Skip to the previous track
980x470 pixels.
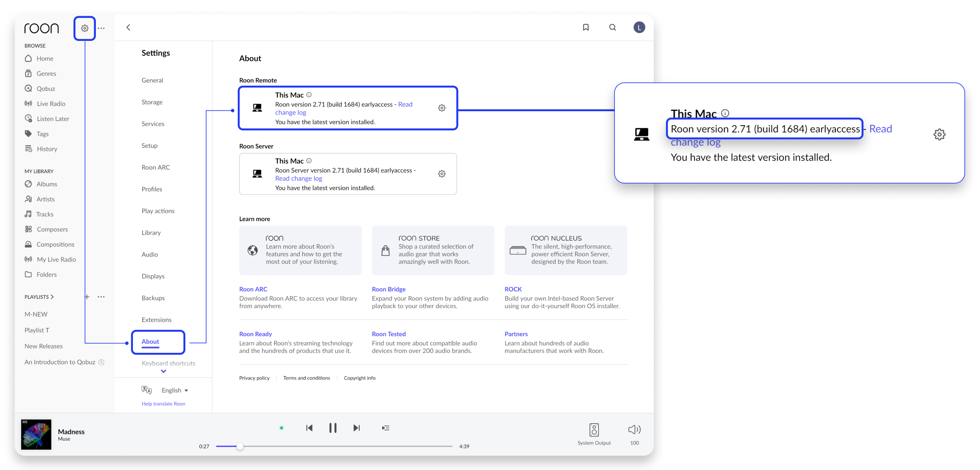(x=309, y=428)
